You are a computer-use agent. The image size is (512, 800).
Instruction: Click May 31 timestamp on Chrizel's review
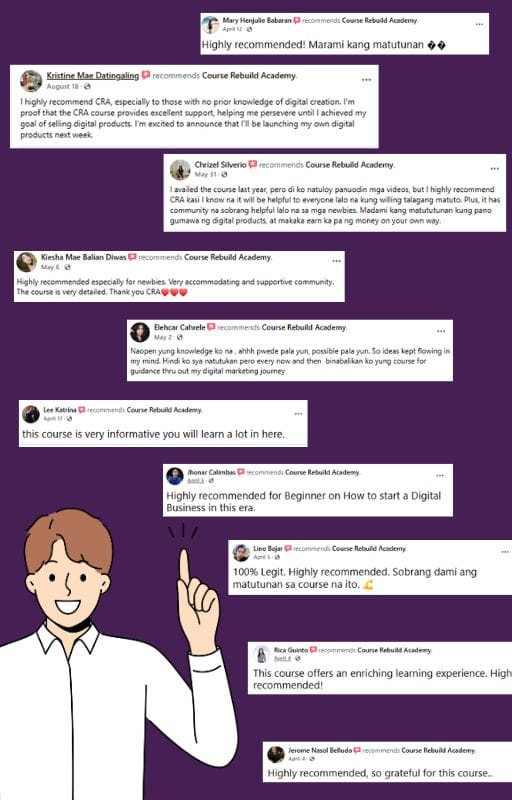(206, 174)
